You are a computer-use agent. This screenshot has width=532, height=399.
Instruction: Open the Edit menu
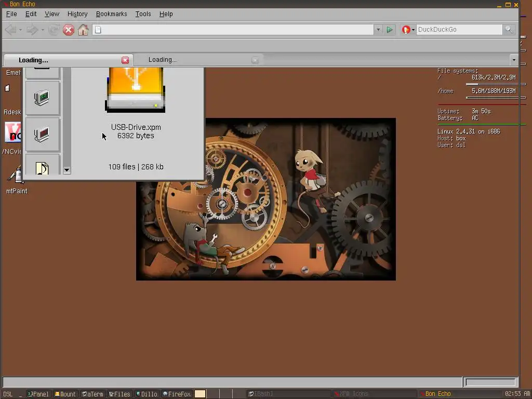31,14
